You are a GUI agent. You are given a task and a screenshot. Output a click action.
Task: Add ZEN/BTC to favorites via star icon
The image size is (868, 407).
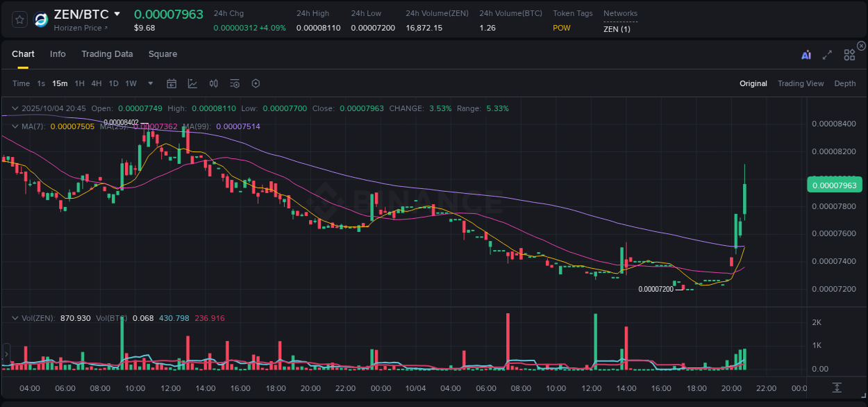pyautogui.click(x=19, y=19)
